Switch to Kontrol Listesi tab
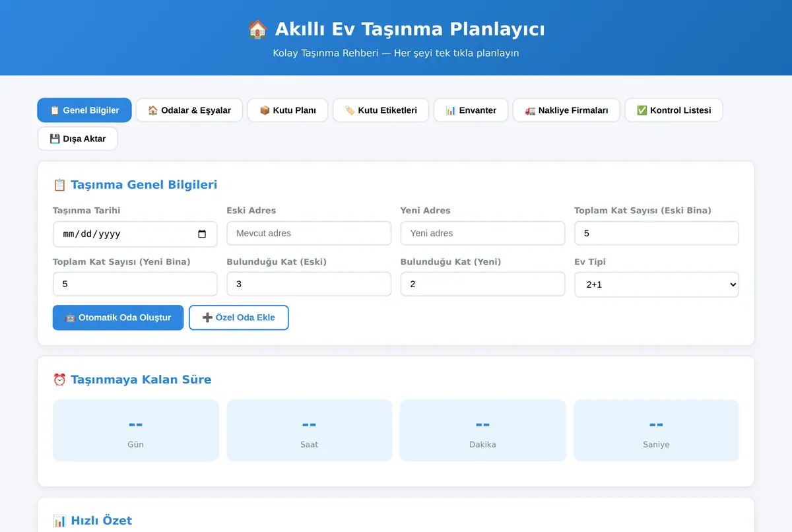This screenshot has width=792, height=532. click(674, 110)
